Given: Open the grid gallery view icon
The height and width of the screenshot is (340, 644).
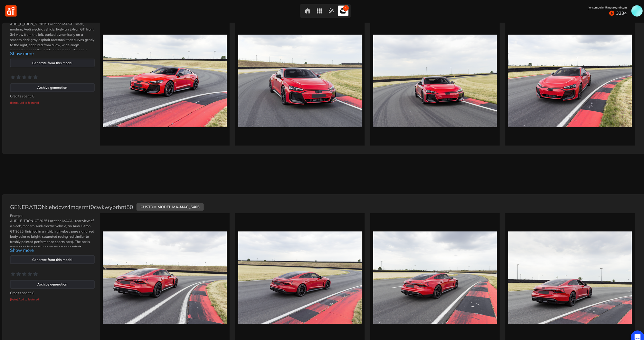Looking at the screenshot, I should 319,11.
